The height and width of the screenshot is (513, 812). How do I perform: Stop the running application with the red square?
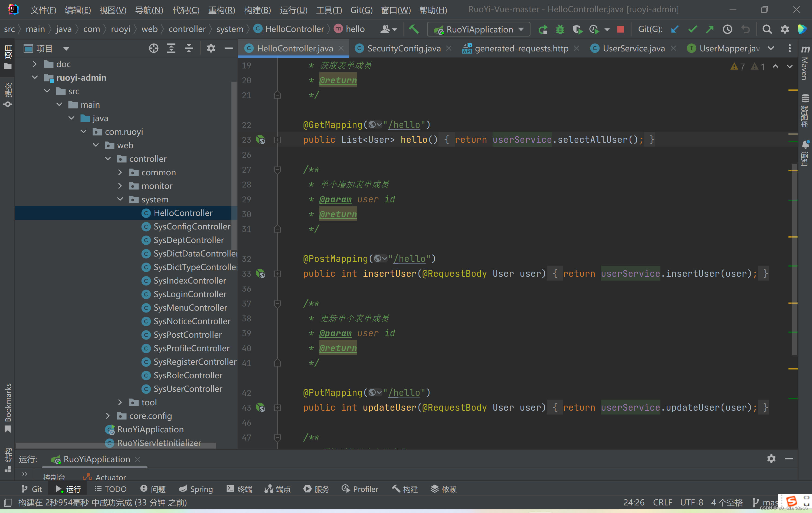click(620, 29)
